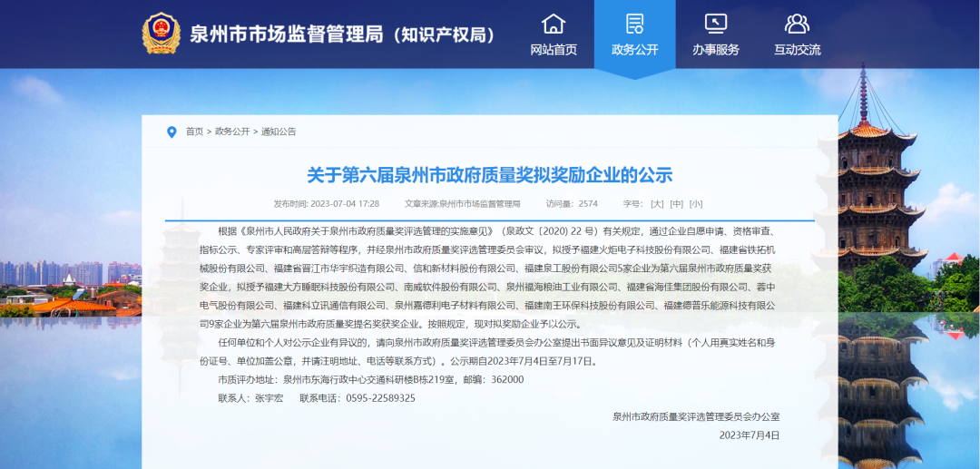980x469 pixels.
Task: Select the 办事服务 nav text label
Action: click(716, 50)
